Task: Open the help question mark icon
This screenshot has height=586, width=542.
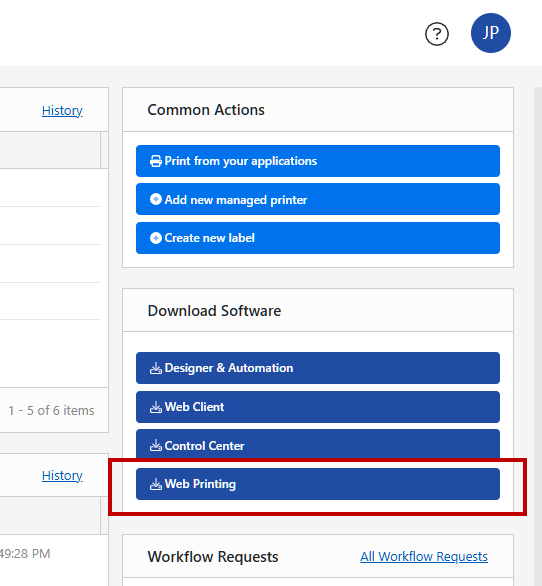Action: (x=437, y=34)
